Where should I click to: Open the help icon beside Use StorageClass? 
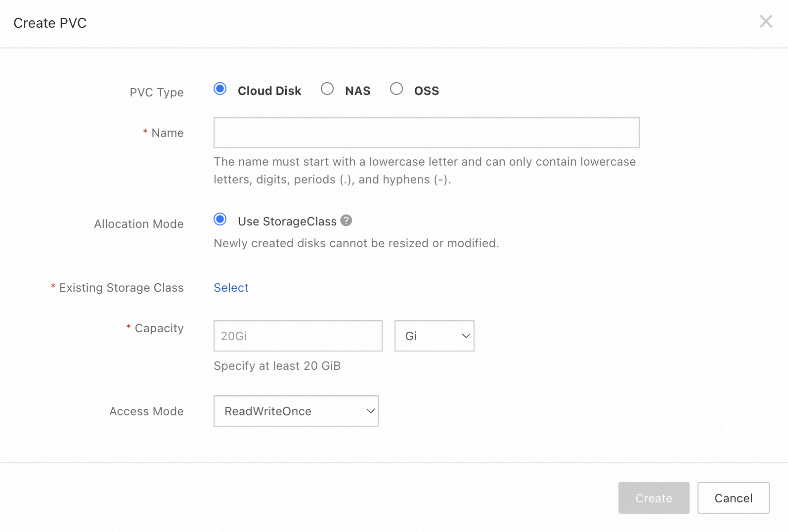point(347,221)
